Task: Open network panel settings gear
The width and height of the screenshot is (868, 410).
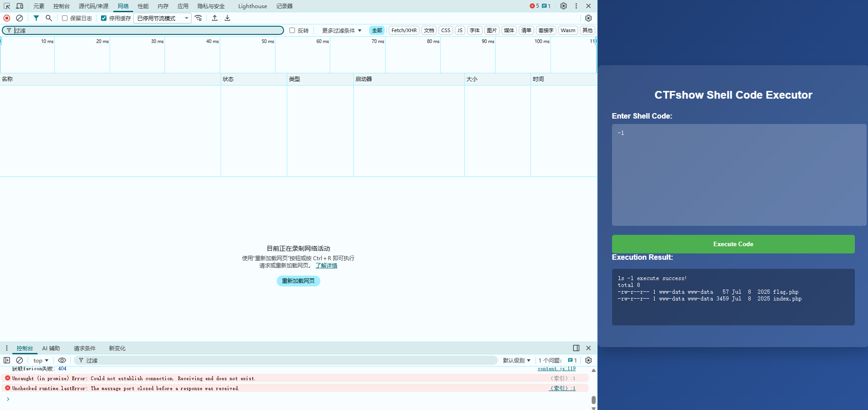Action: pyautogui.click(x=588, y=18)
